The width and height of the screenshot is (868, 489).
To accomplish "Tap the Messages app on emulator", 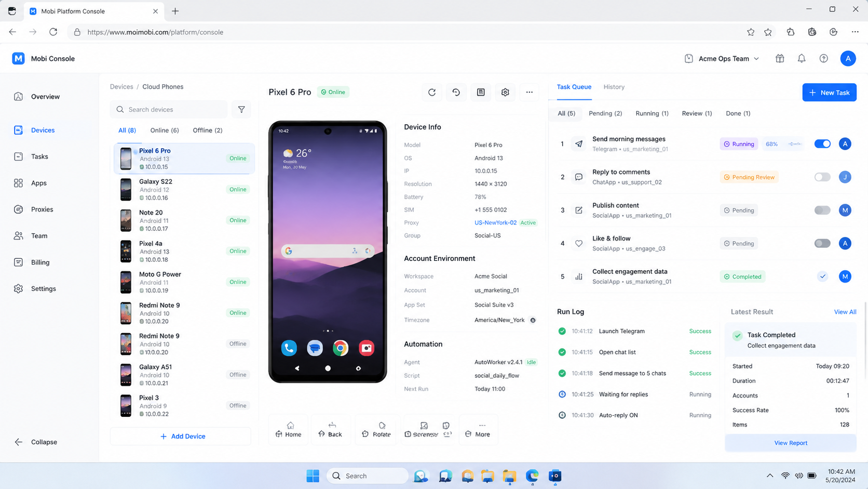I will pyautogui.click(x=315, y=348).
